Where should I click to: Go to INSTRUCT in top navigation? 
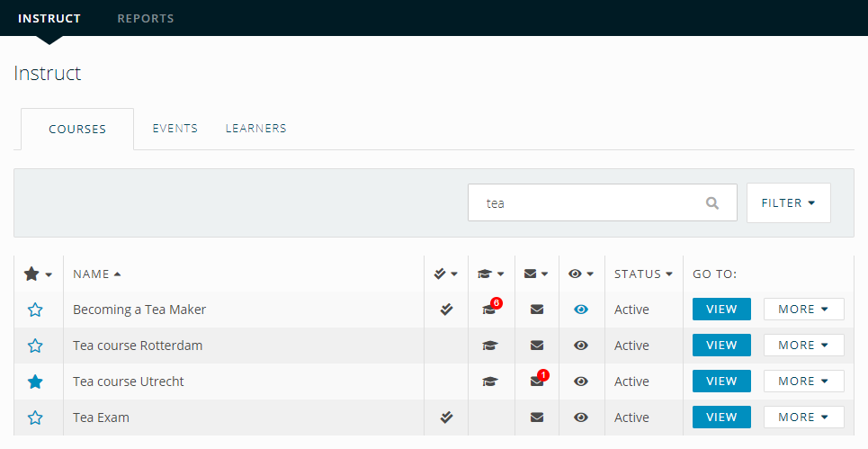tap(49, 18)
